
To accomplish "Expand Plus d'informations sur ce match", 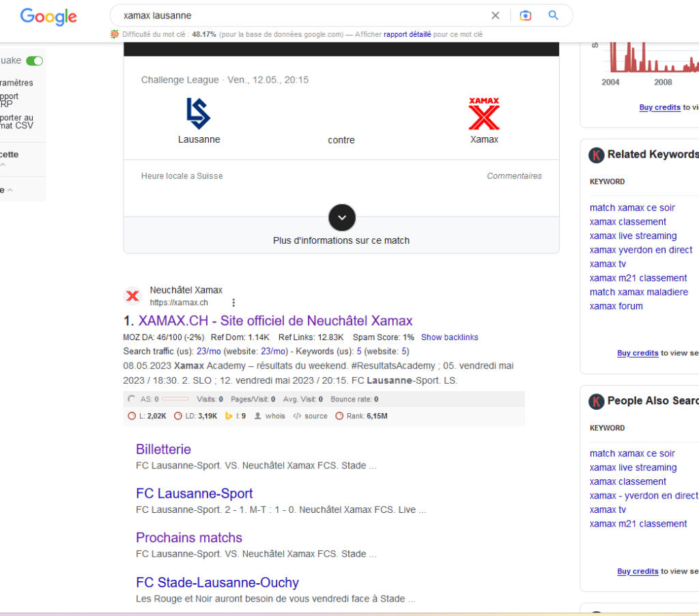I will pyautogui.click(x=341, y=217).
